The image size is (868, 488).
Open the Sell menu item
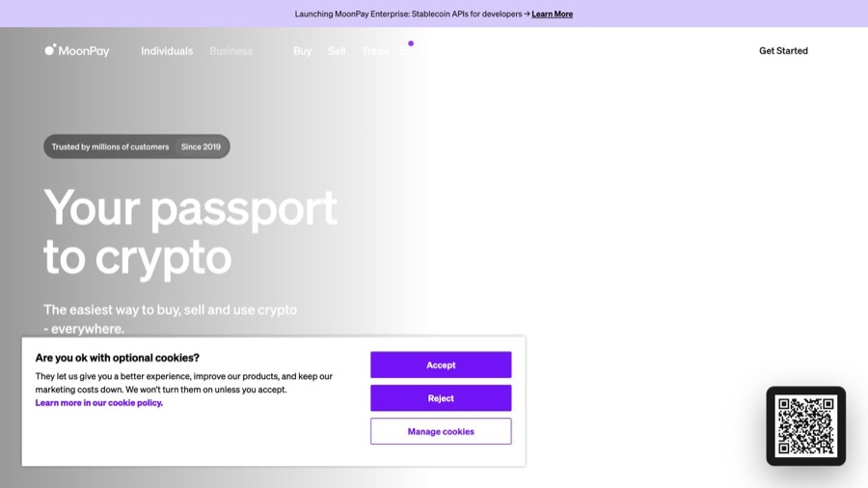337,51
